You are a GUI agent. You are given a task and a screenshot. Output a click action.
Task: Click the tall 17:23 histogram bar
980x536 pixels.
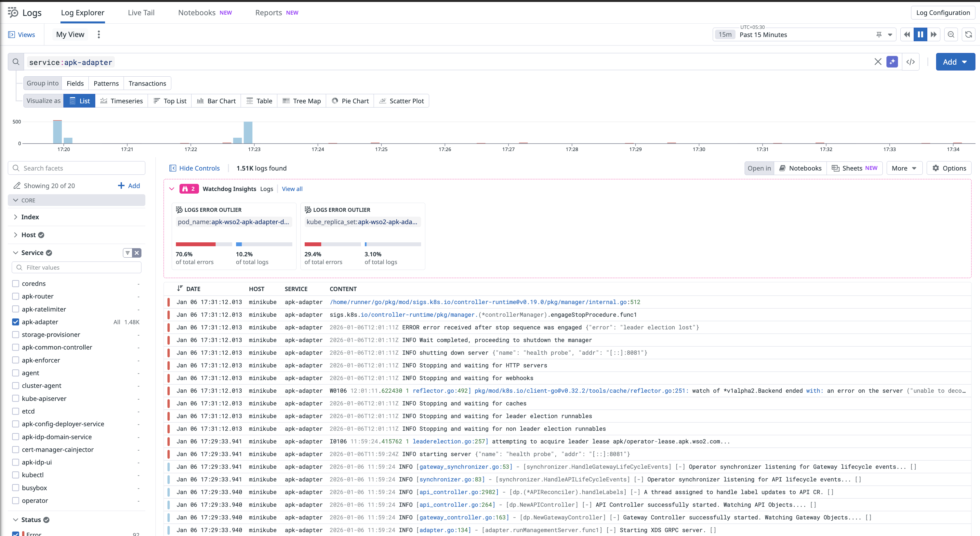248,132
